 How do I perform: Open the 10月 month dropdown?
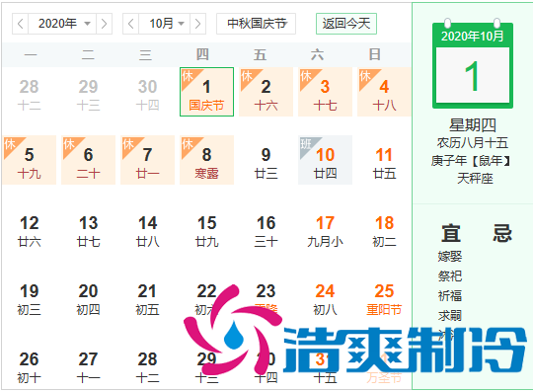tap(164, 24)
